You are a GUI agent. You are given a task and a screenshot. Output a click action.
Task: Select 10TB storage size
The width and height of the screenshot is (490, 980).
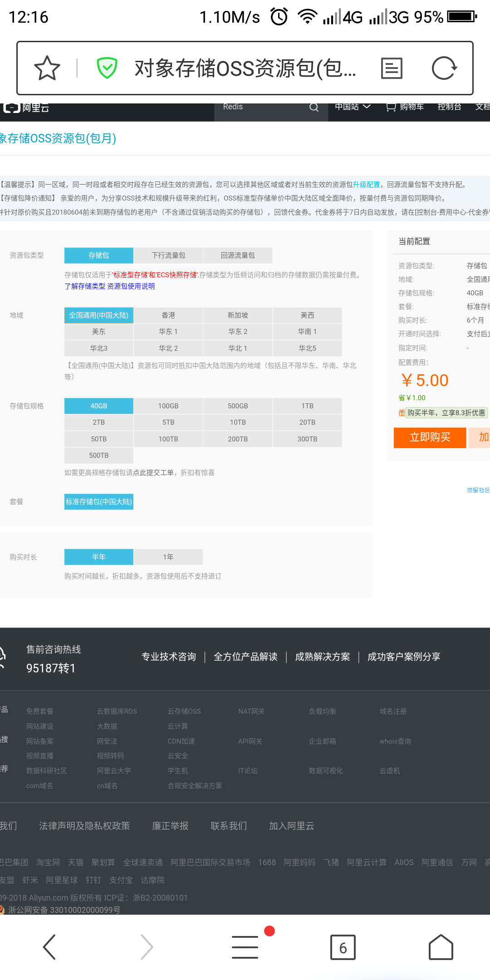[238, 422]
